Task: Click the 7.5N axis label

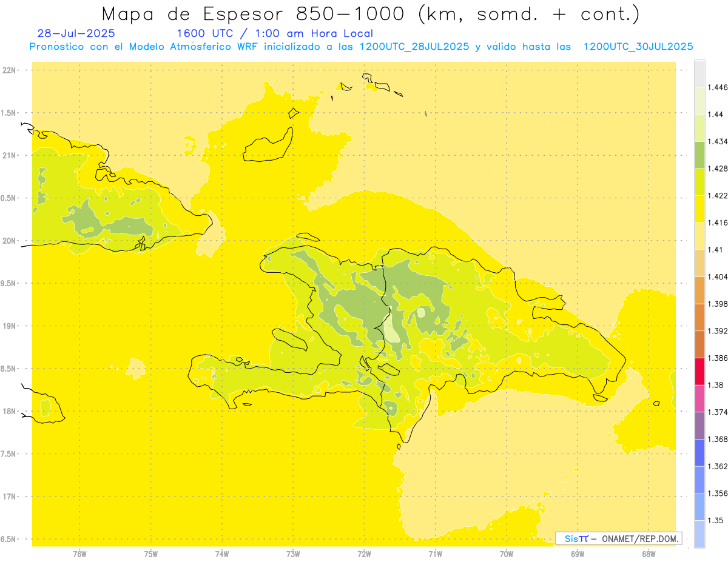Action: [9, 454]
